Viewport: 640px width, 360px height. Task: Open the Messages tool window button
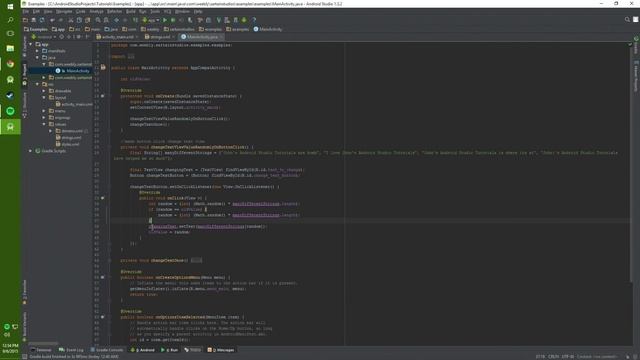[221, 350]
